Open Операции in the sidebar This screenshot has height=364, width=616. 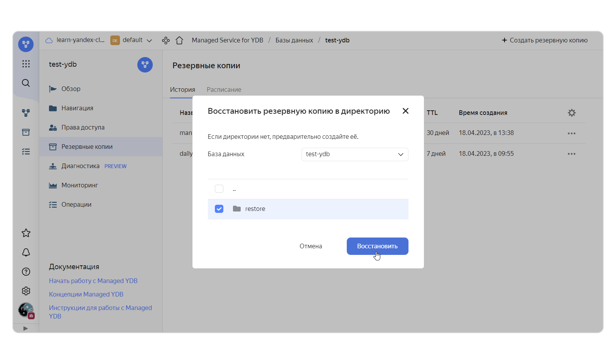[101, 204]
